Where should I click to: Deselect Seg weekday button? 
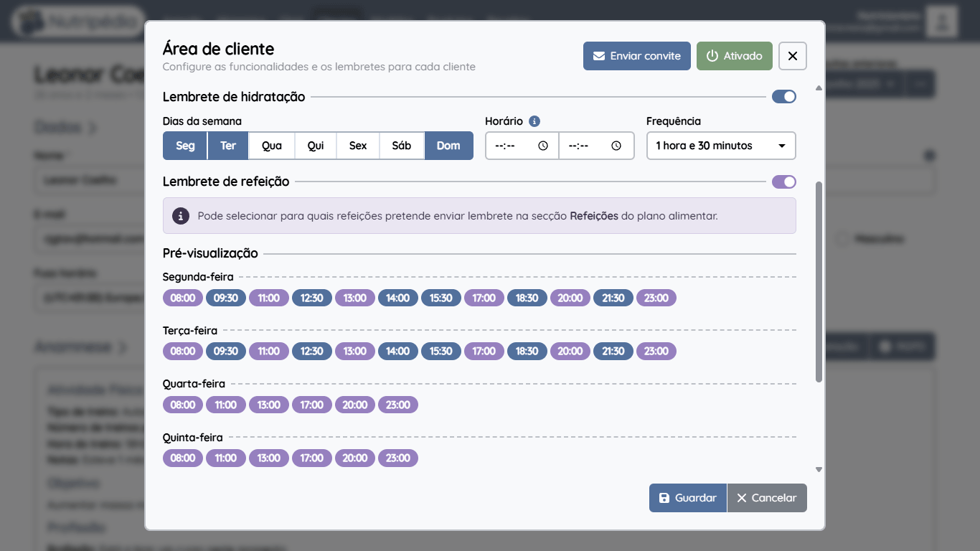coord(185,146)
